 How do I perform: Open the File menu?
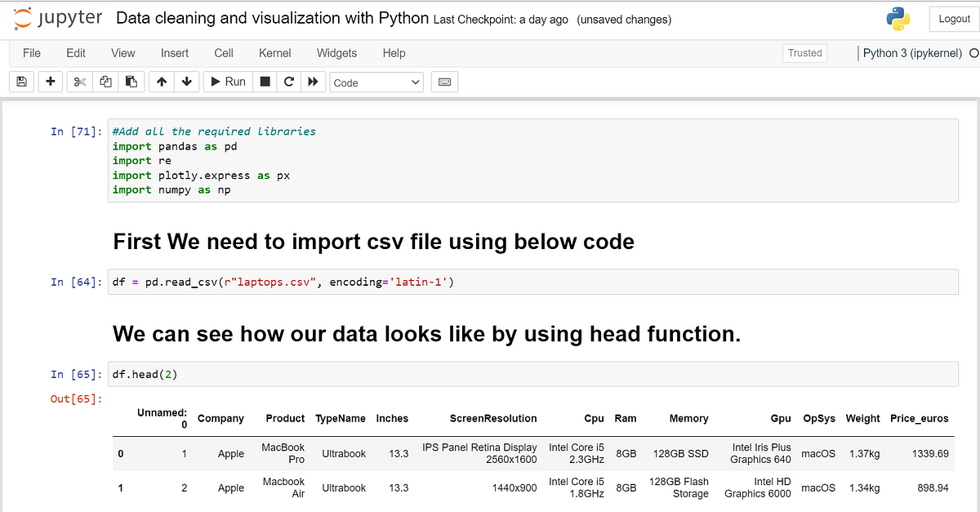(x=32, y=53)
